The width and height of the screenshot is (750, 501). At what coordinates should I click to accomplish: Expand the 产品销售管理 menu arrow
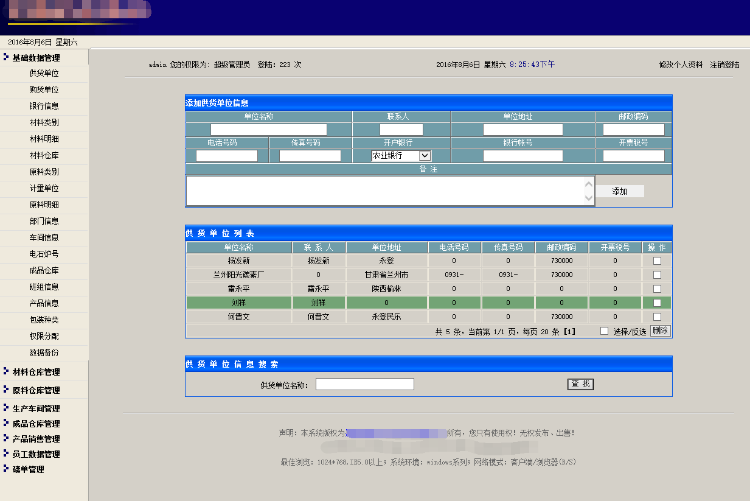(x=6, y=438)
